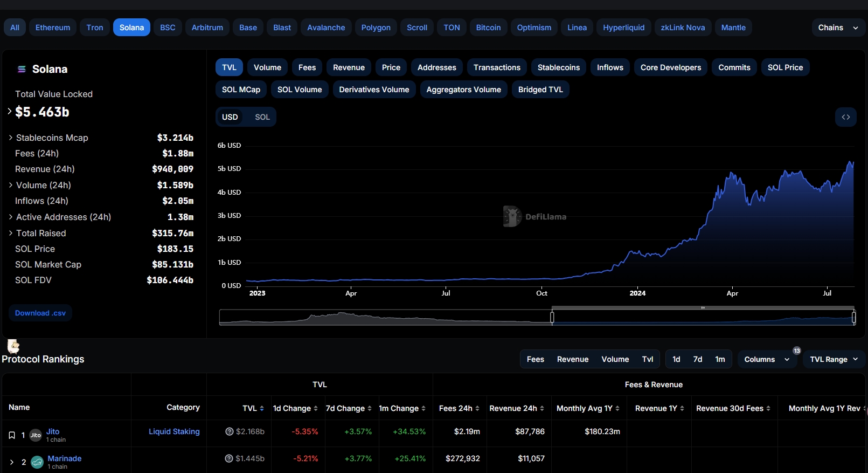Open the TVL Range dropdown
The height and width of the screenshot is (473, 868).
[x=834, y=359]
